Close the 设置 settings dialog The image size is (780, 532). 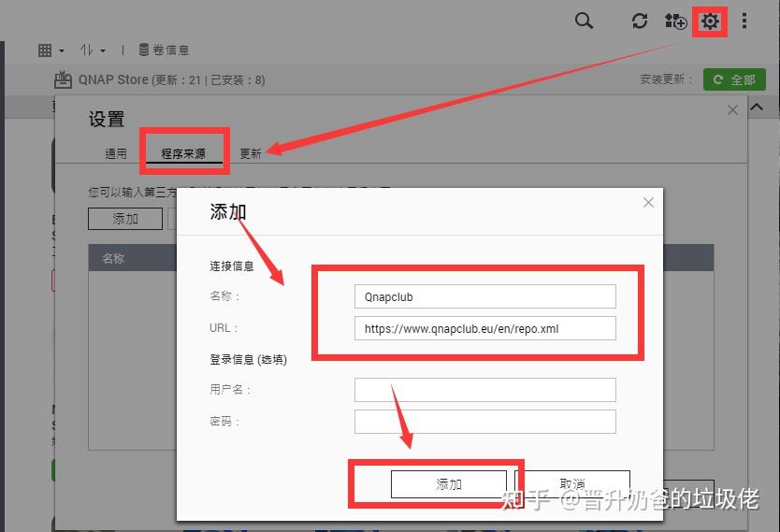(x=732, y=110)
